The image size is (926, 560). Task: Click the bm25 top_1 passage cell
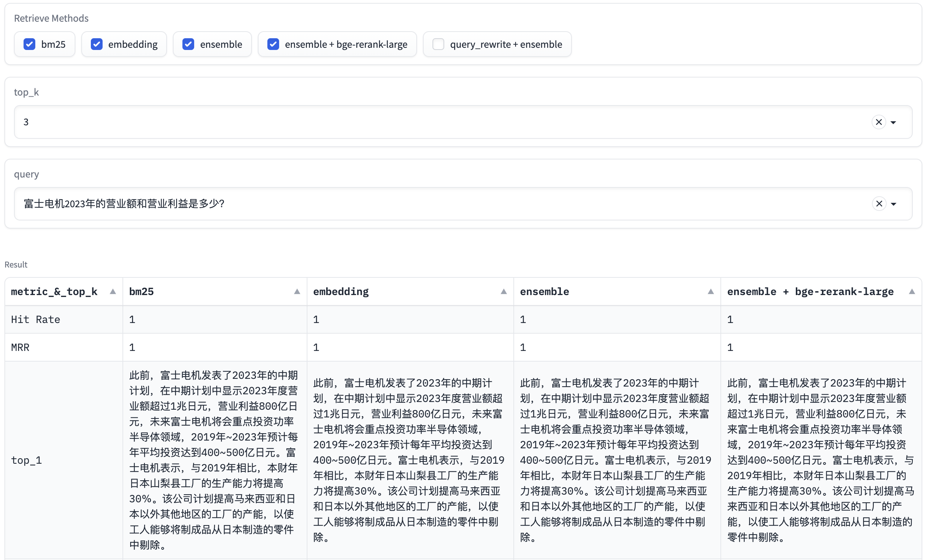(215, 460)
